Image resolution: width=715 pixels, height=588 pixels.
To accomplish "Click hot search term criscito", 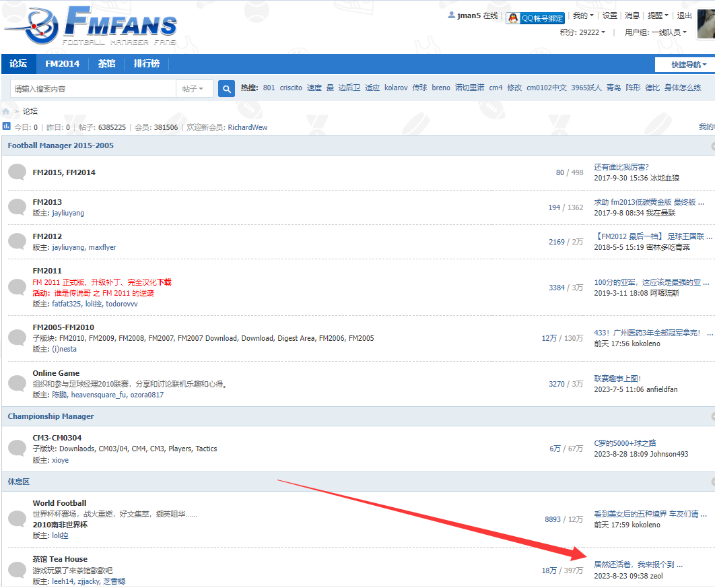I will click(291, 88).
